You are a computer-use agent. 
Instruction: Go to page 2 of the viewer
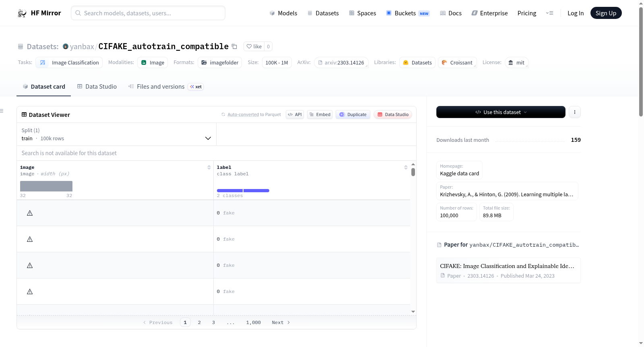(x=199, y=322)
